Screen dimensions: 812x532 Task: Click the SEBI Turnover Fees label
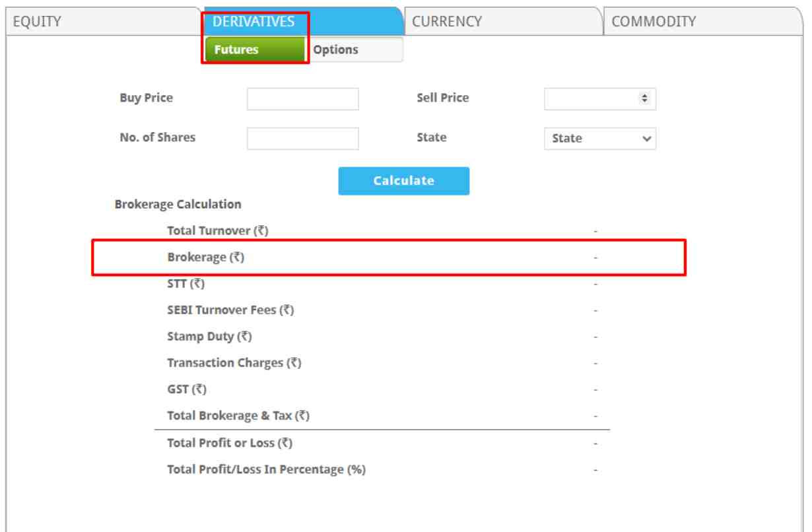pyautogui.click(x=230, y=311)
